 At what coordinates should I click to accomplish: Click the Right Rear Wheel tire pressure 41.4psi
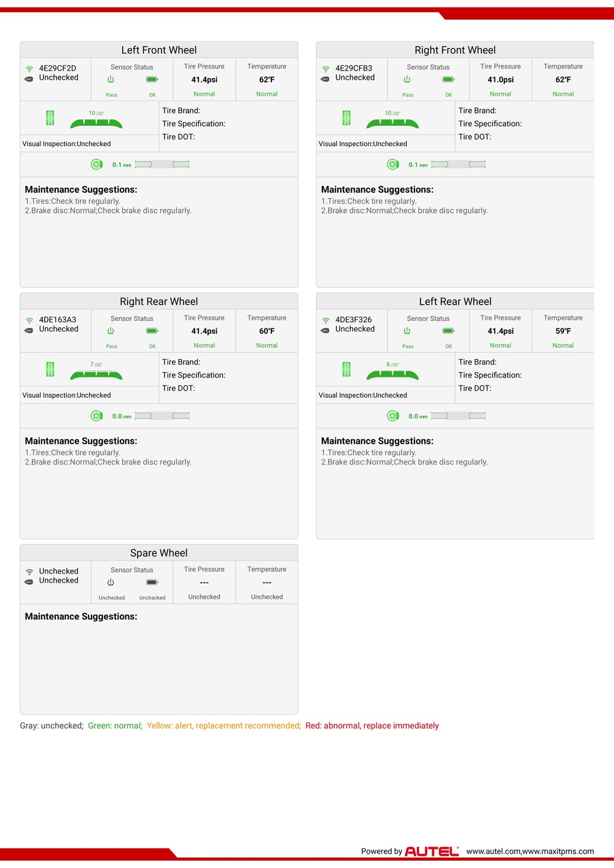(204, 331)
